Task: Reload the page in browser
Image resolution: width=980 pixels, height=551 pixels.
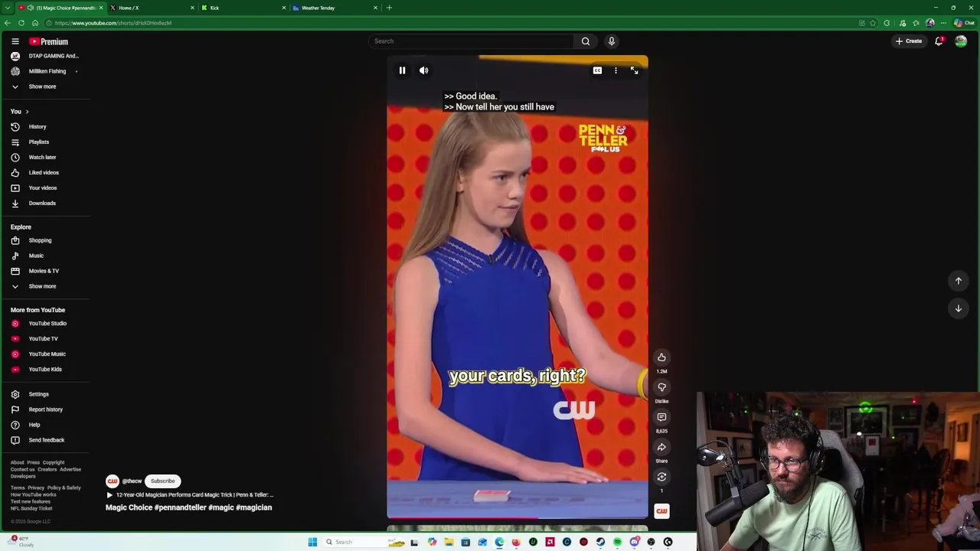Action: tap(21, 23)
